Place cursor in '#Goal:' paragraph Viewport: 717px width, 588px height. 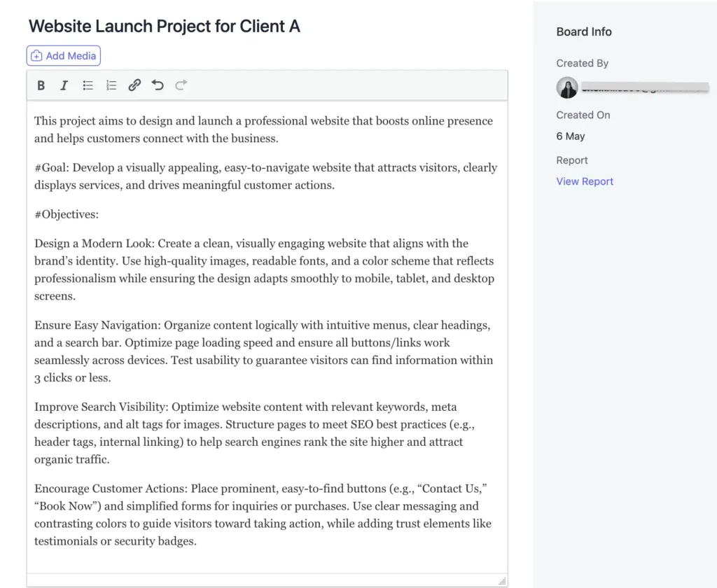tap(265, 176)
